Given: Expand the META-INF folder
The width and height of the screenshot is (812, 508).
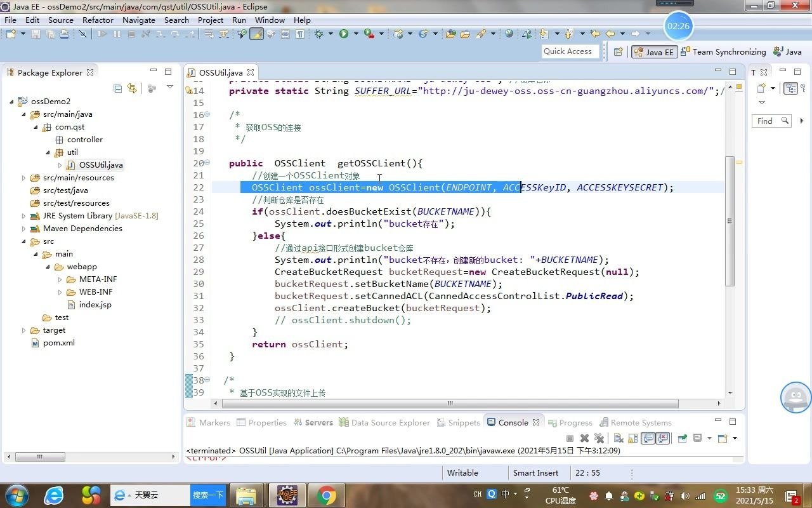Looking at the screenshot, I should pos(60,279).
